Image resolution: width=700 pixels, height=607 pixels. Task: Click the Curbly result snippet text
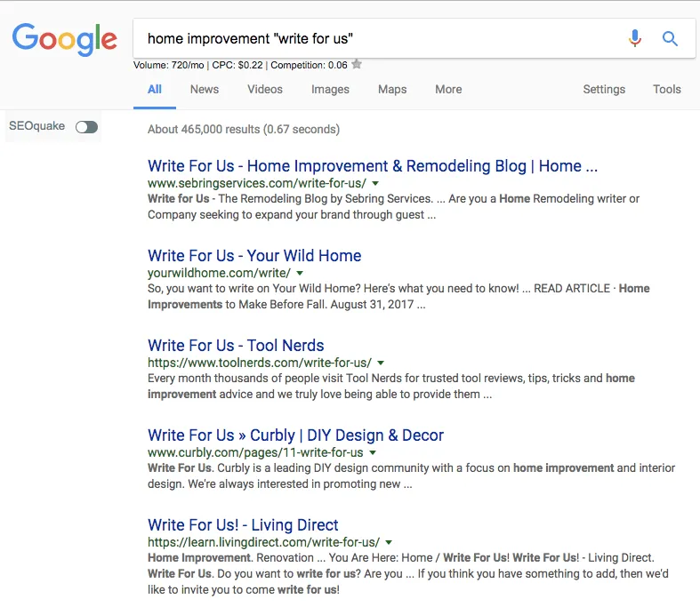411,475
